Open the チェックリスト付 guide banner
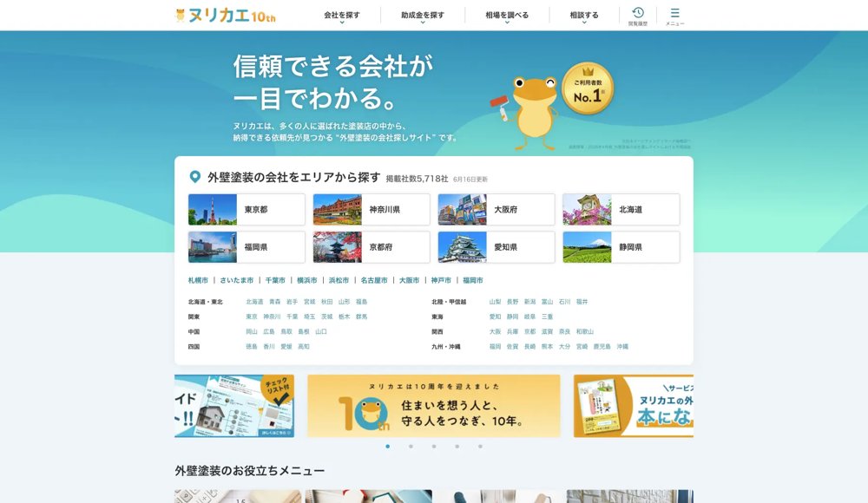The width and height of the screenshot is (868, 503). click(234, 406)
